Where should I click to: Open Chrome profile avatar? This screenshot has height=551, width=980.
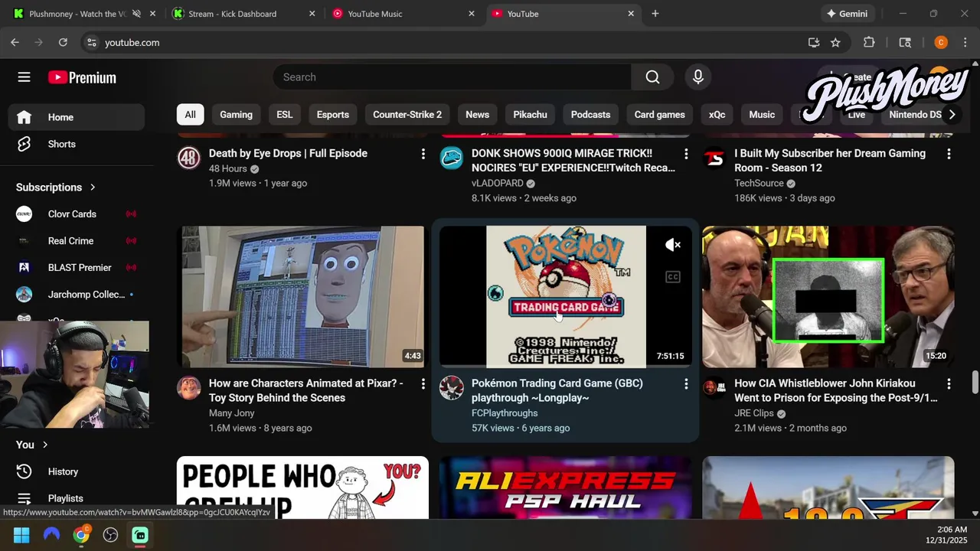(941, 43)
